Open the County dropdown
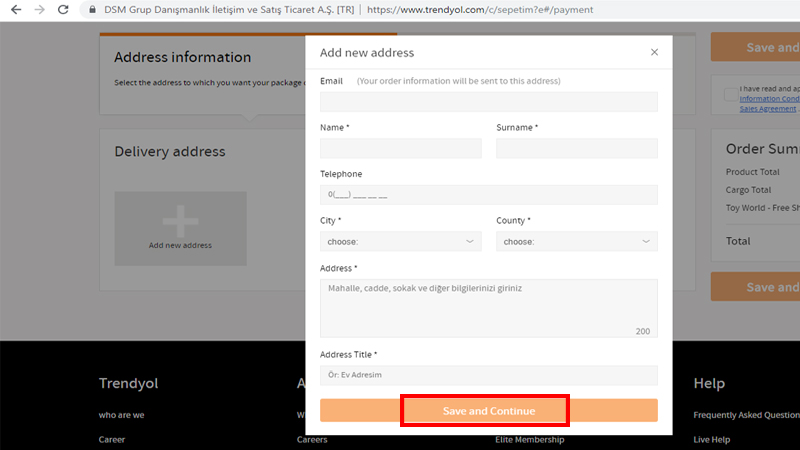The width and height of the screenshot is (800, 450). 577,241
